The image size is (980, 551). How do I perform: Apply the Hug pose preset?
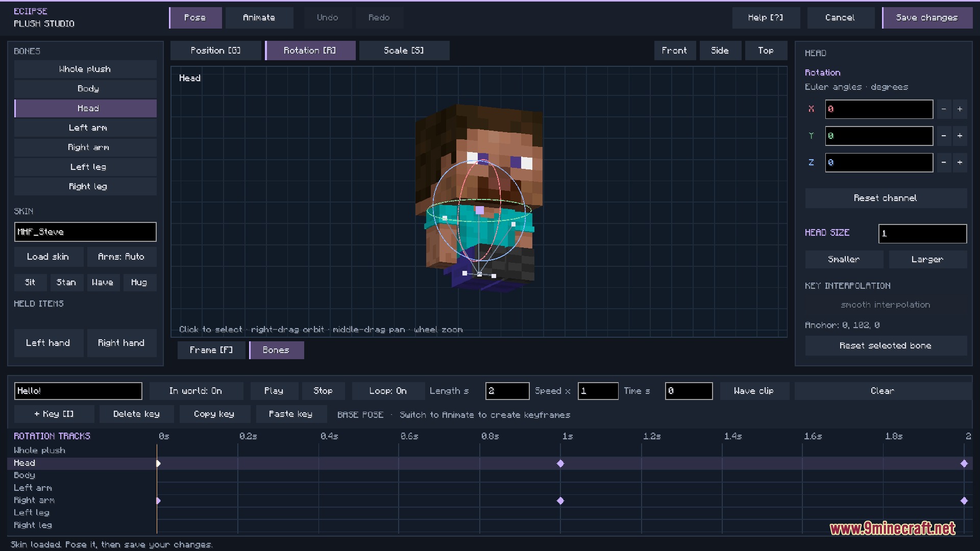pyautogui.click(x=139, y=283)
